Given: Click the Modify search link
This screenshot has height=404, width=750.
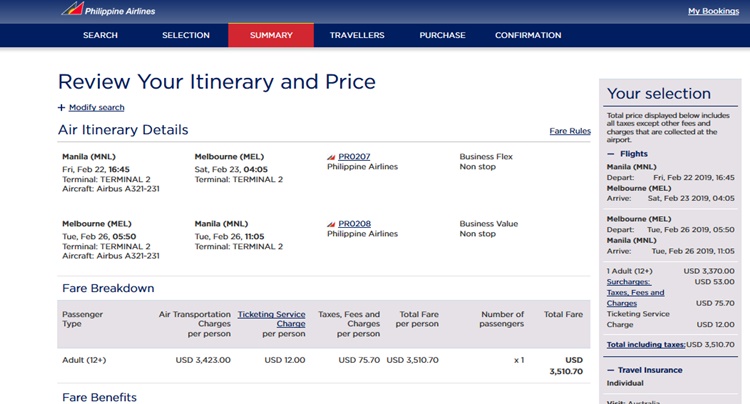Looking at the screenshot, I should (x=97, y=108).
